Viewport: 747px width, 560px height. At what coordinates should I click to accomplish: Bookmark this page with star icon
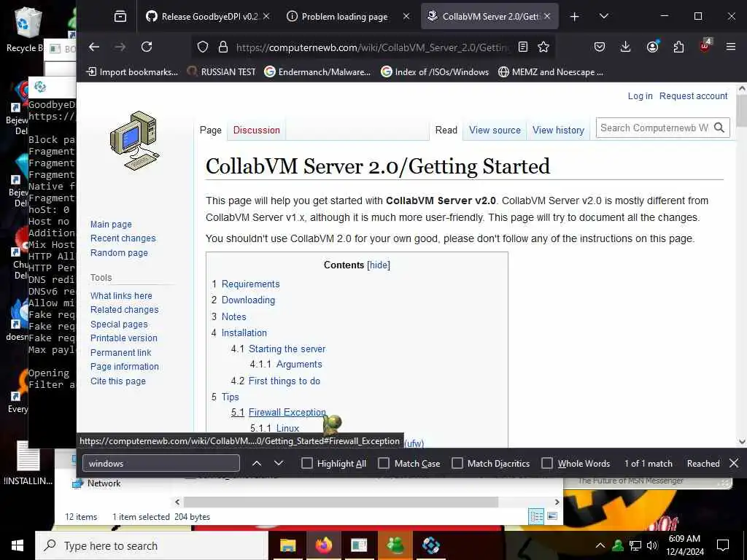point(543,47)
